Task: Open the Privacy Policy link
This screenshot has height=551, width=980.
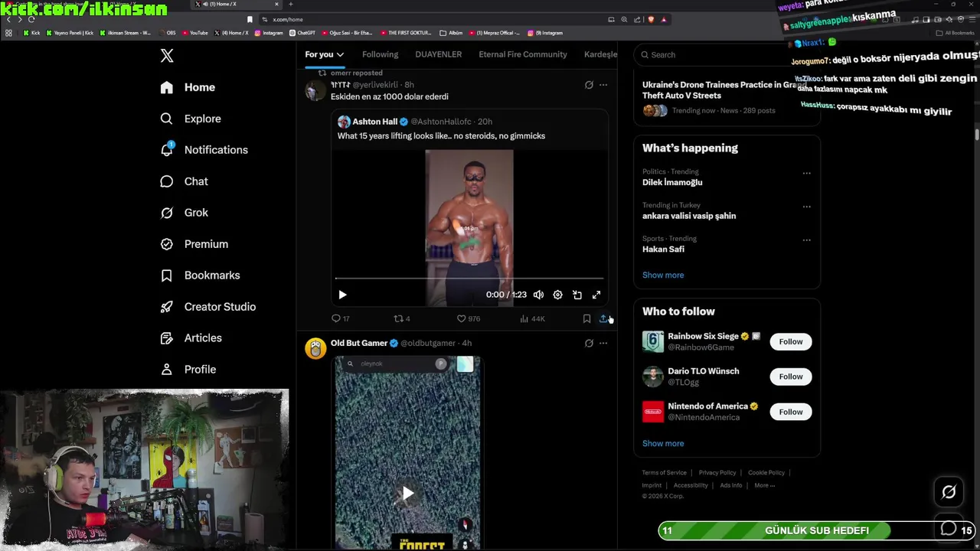Action: pos(717,473)
